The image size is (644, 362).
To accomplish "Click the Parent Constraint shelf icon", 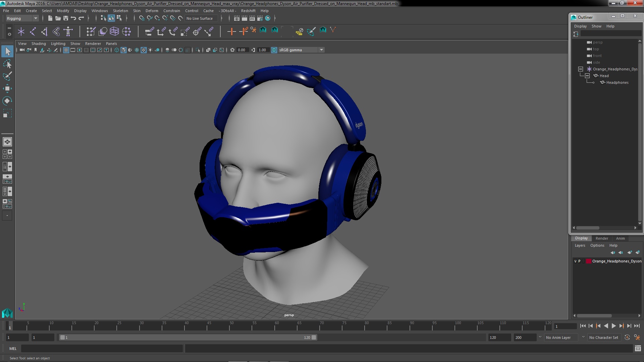I will 149,32.
